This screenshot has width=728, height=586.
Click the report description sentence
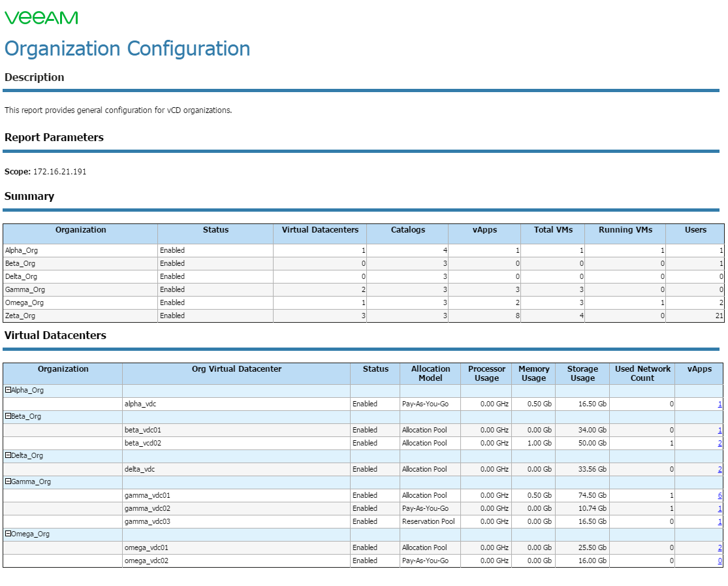[118, 110]
